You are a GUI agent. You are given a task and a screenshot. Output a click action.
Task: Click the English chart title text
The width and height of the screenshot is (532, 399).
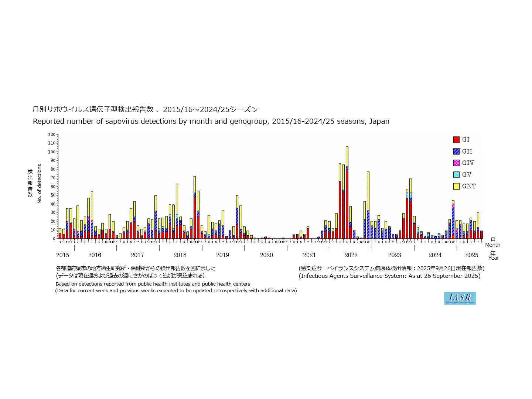click(x=211, y=122)
